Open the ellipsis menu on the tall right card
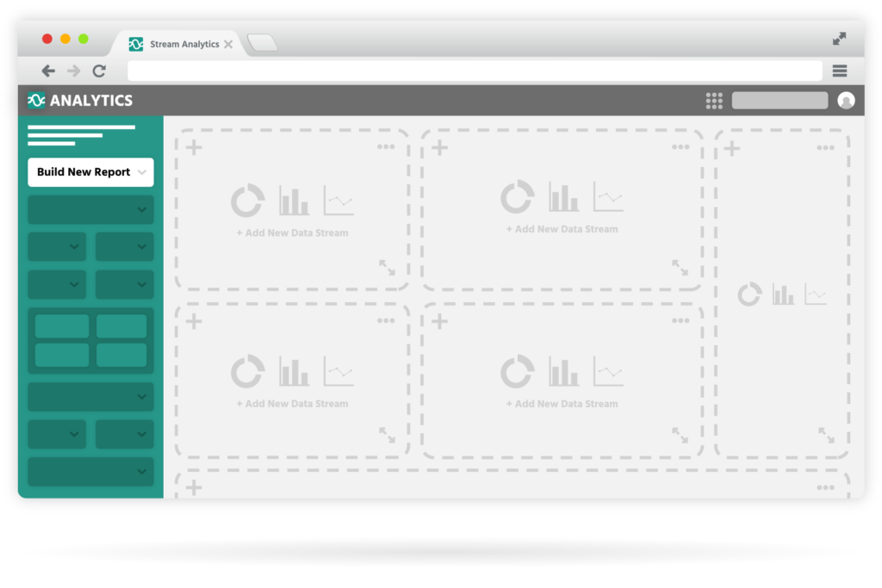882x588 pixels. coord(826,148)
